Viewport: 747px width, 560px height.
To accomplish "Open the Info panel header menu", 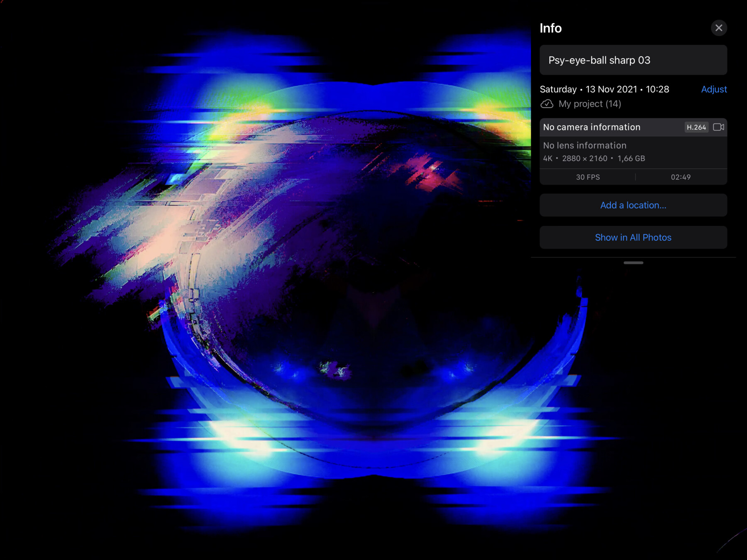I will click(550, 28).
